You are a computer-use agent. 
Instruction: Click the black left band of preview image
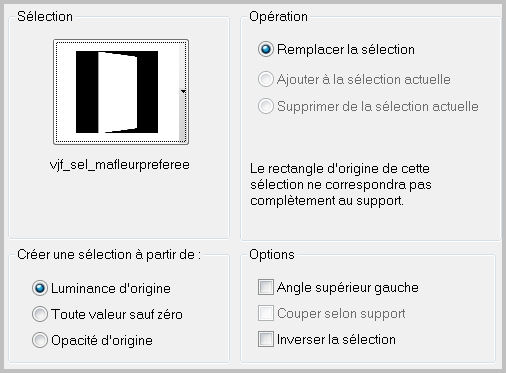(87, 92)
